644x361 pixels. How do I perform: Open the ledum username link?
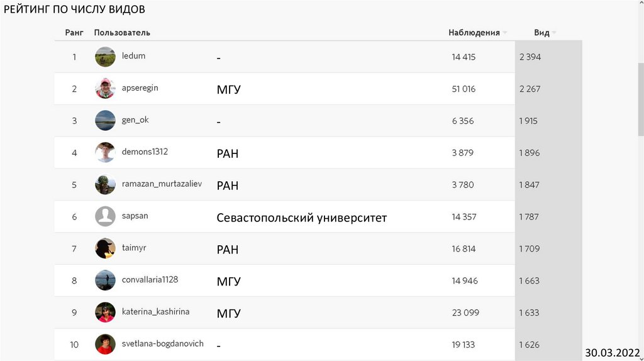tap(133, 56)
